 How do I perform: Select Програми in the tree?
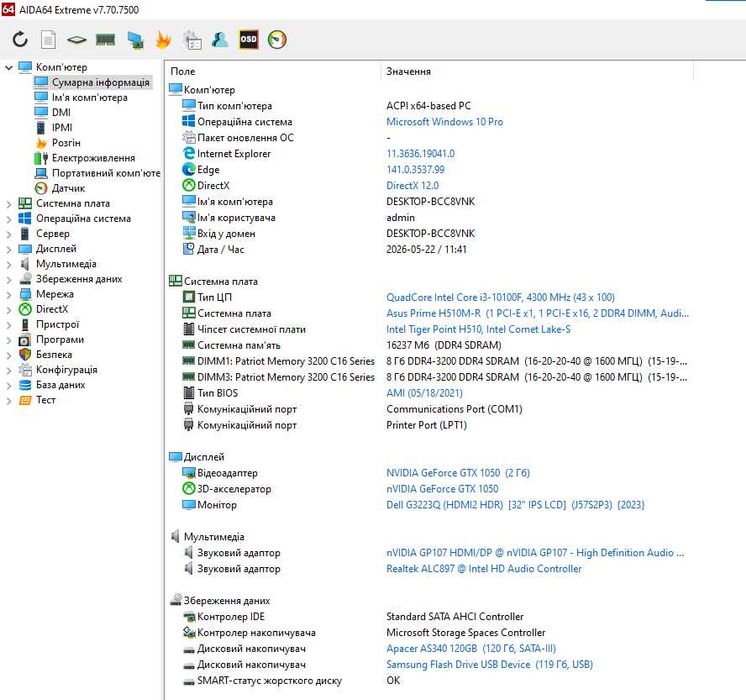[60, 340]
